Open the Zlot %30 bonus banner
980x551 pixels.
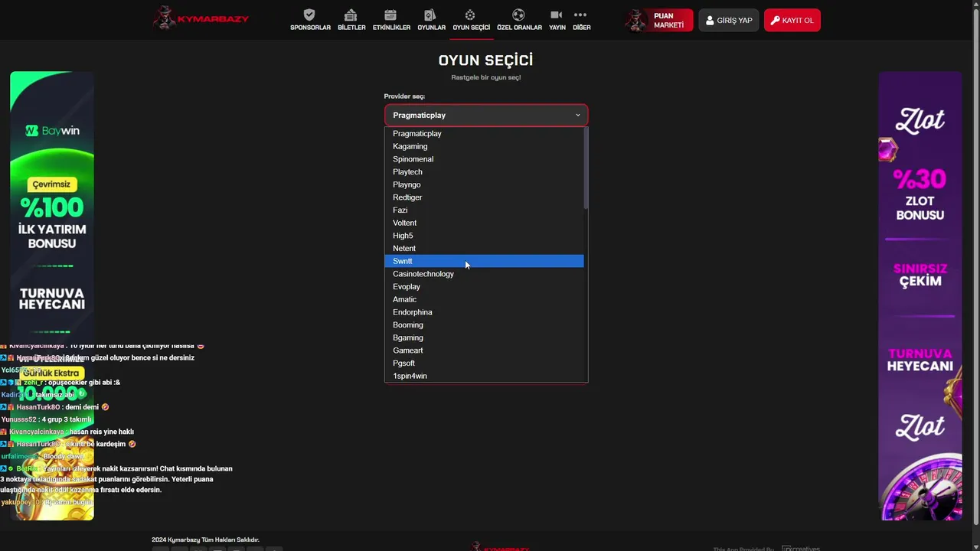point(920,296)
